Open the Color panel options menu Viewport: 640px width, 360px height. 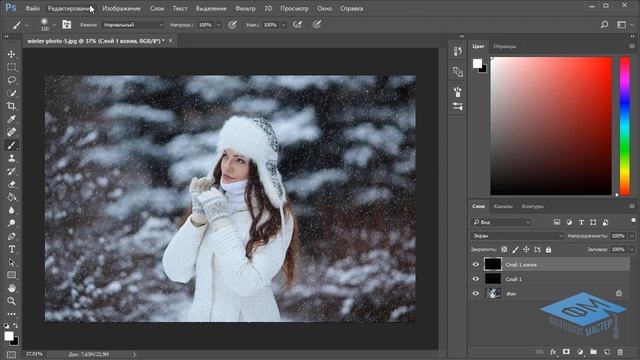coord(632,47)
